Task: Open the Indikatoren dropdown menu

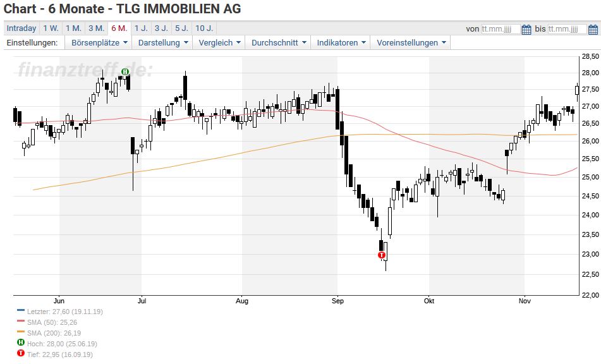Action: [x=341, y=42]
